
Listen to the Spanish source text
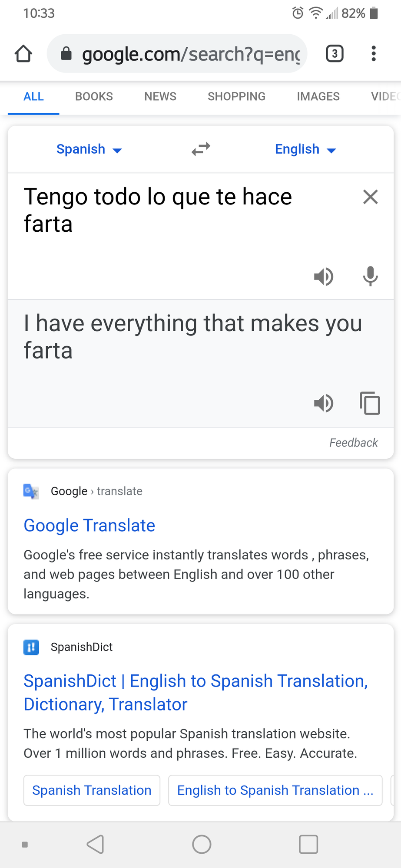(x=324, y=276)
